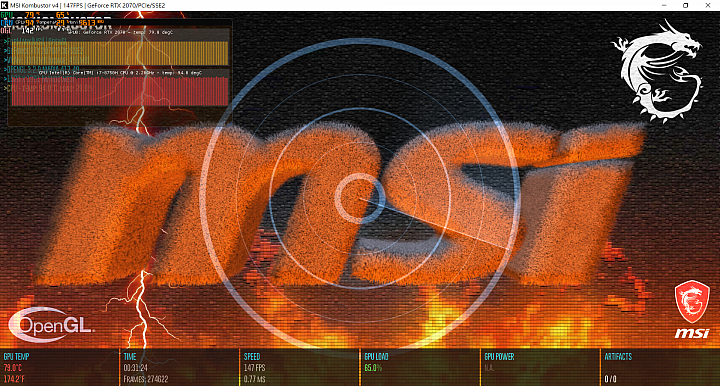Click the 0.77 MS frame time
720x386 pixels.
255,380
